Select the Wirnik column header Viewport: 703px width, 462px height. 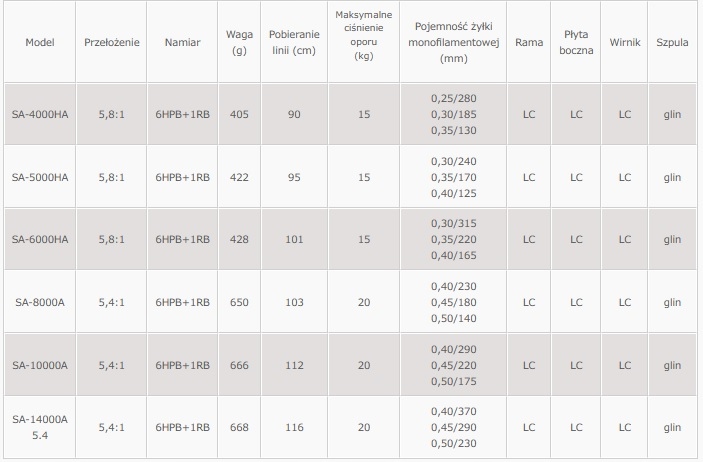pyautogui.click(x=625, y=43)
